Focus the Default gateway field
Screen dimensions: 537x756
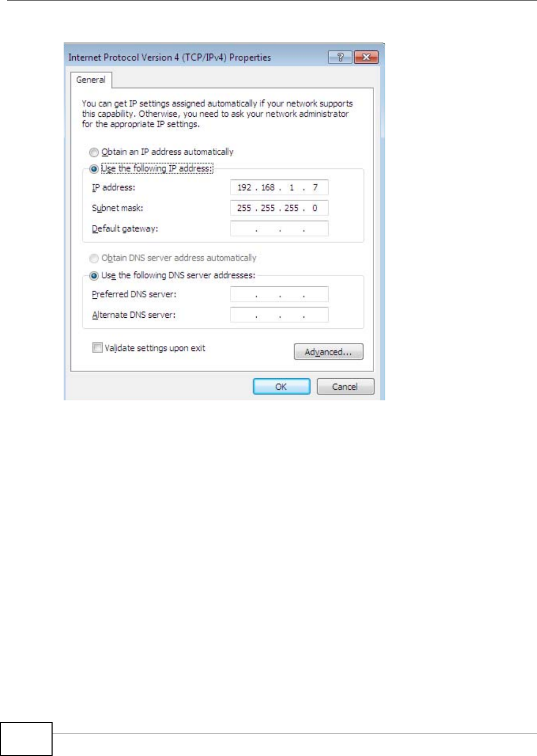pos(279,228)
